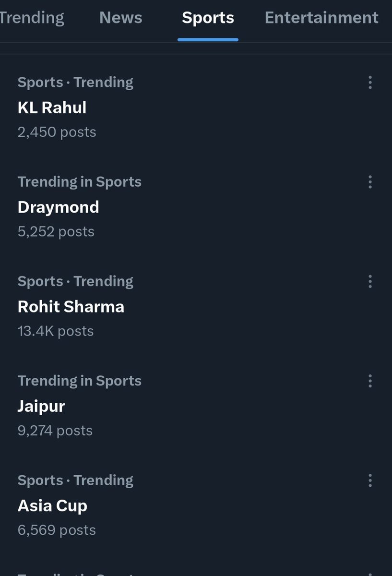
Task: Tap the Sports · Trending label above Asia Cup
Action: pos(75,480)
